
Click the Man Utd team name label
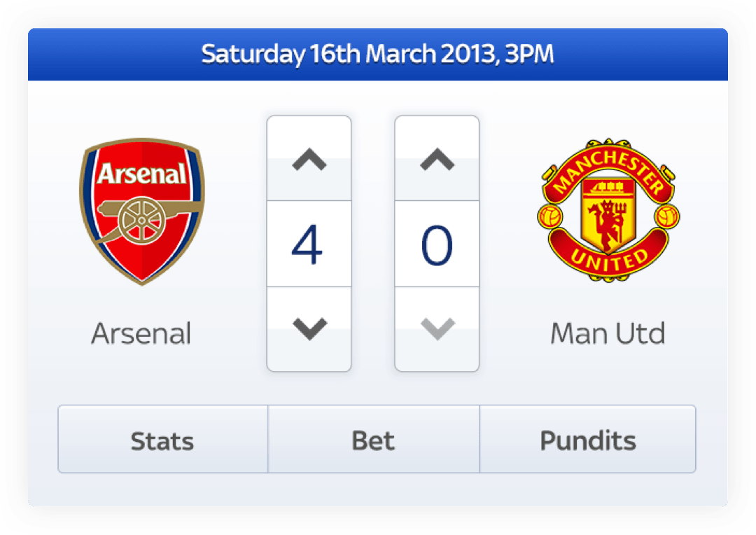(x=608, y=334)
